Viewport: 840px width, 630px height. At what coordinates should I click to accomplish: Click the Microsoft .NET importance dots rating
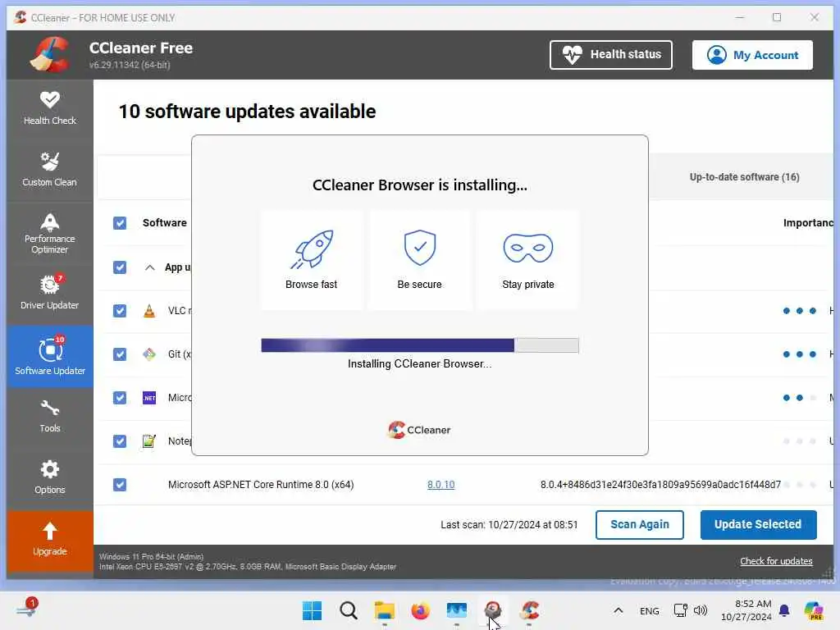point(799,398)
